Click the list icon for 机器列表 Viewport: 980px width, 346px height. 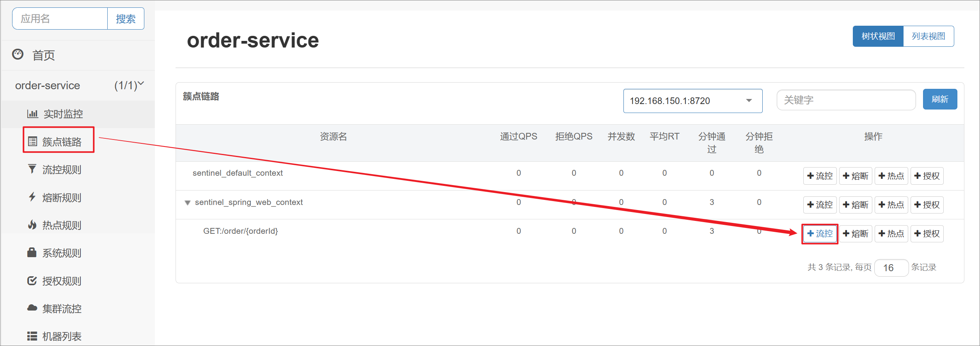(32, 336)
